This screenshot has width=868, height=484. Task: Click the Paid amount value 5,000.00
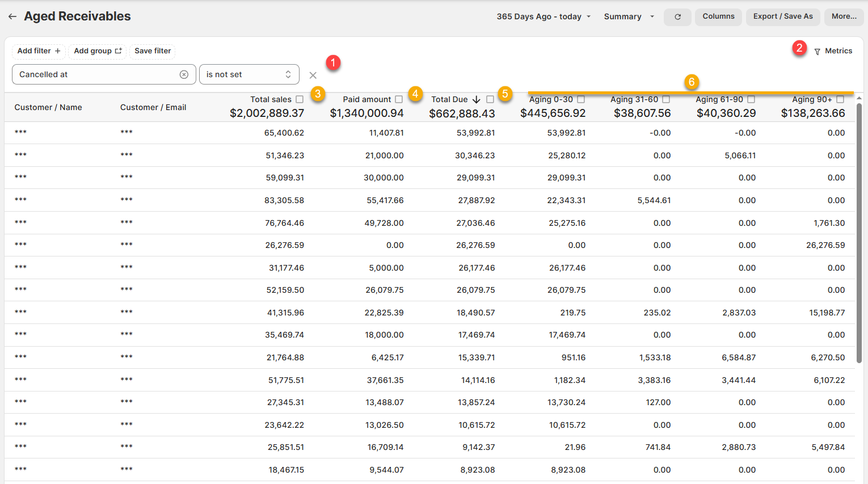click(x=386, y=268)
